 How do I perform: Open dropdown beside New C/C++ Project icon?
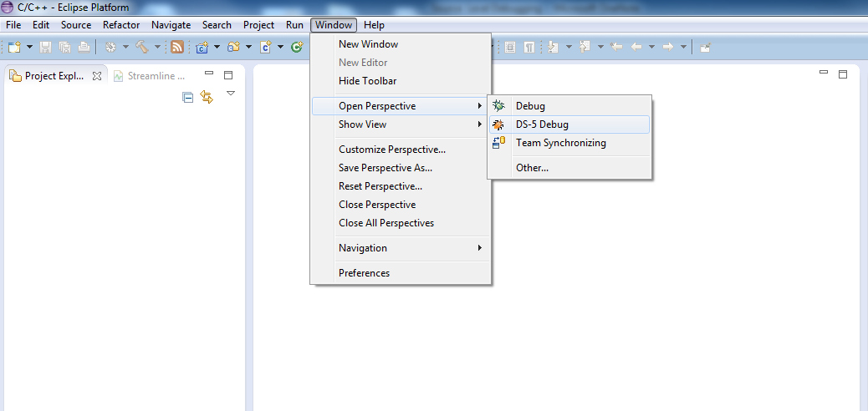pyautogui.click(x=217, y=47)
